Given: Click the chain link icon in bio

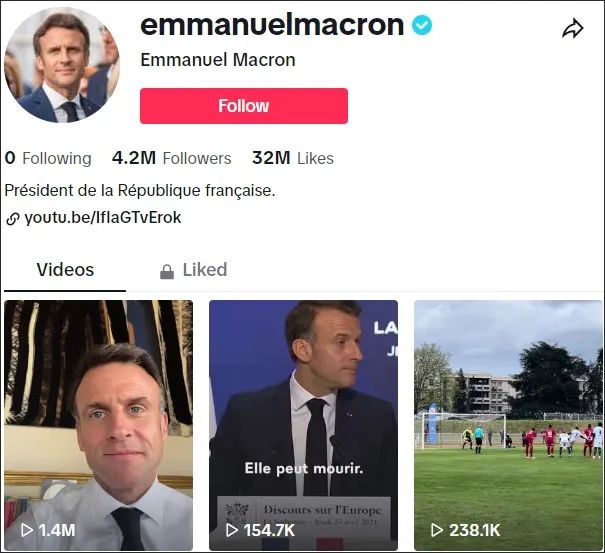Looking at the screenshot, I should coord(12,218).
